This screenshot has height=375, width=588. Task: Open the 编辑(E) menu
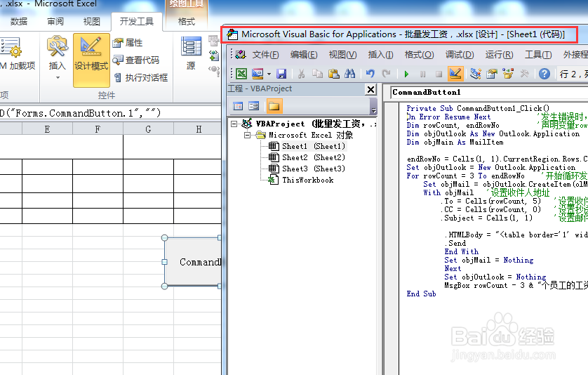click(304, 55)
